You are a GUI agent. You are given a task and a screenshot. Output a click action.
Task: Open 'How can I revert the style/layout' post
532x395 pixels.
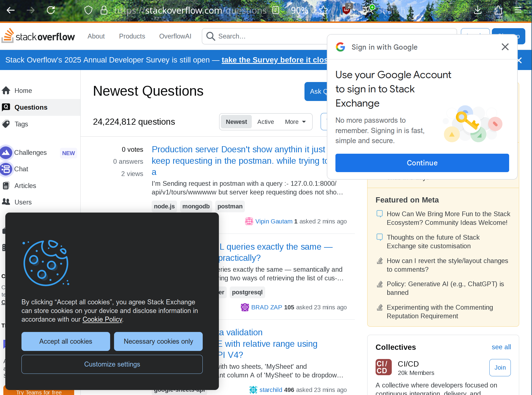[x=447, y=265]
